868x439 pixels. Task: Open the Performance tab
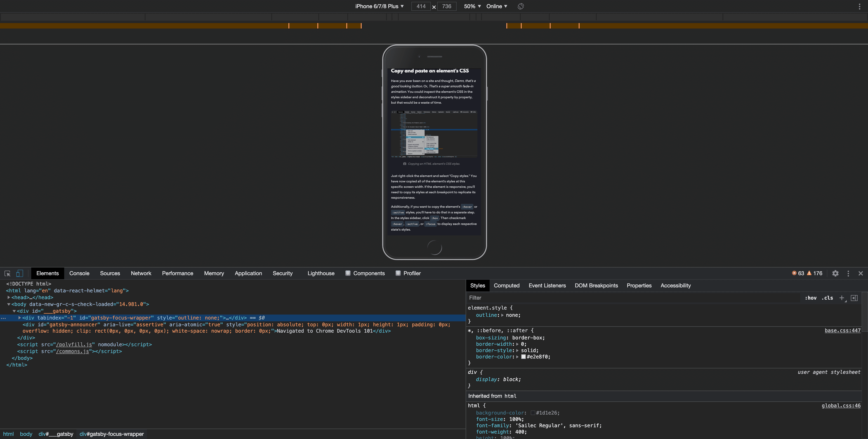pyautogui.click(x=178, y=273)
